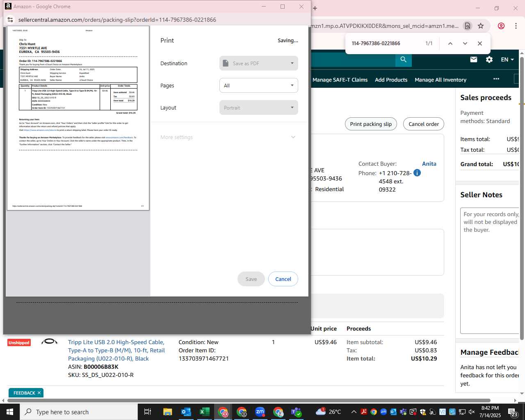Screen dimensions: 525x420
Task: Open Manage SAFE-T Claims menu item
Action: click(x=340, y=80)
